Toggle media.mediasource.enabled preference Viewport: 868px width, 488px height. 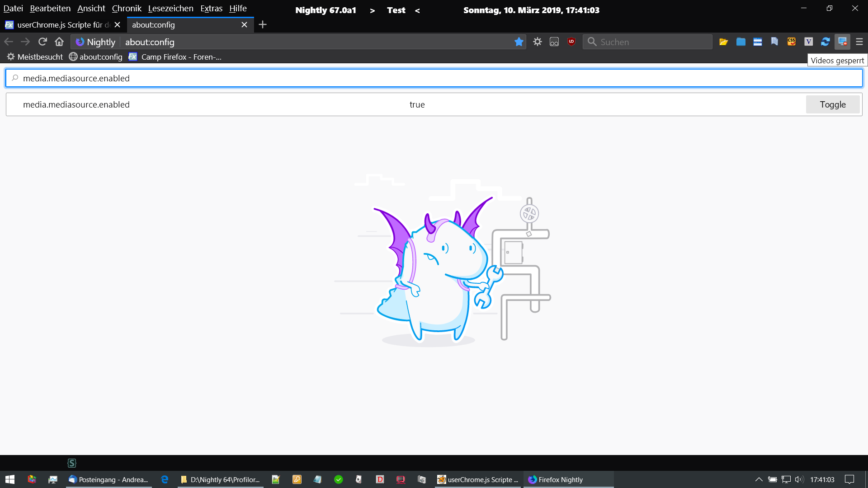(832, 104)
